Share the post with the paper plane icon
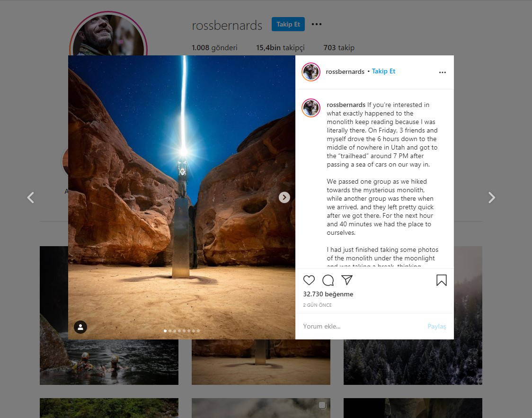The width and height of the screenshot is (532, 418). click(x=347, y=280)
